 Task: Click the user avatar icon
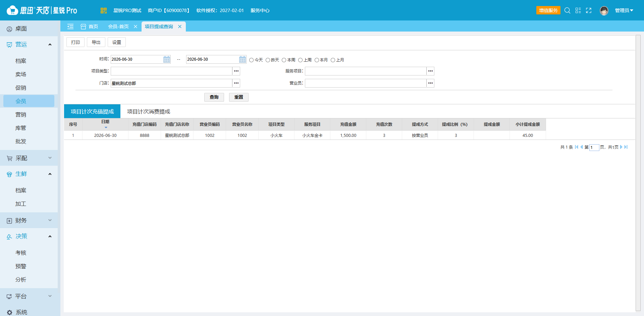click(604, 10)
